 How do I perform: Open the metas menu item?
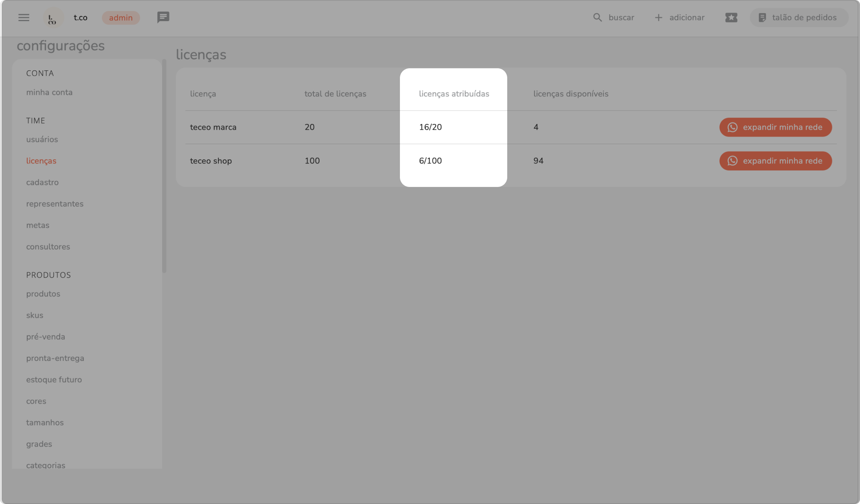(37, 225)
